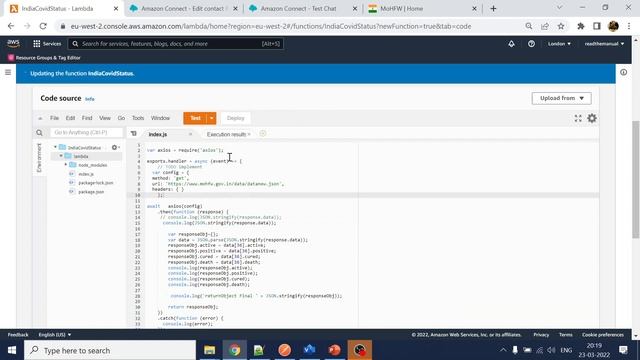
Task: Open the Code source Info link
Action: tap(89, 99)
